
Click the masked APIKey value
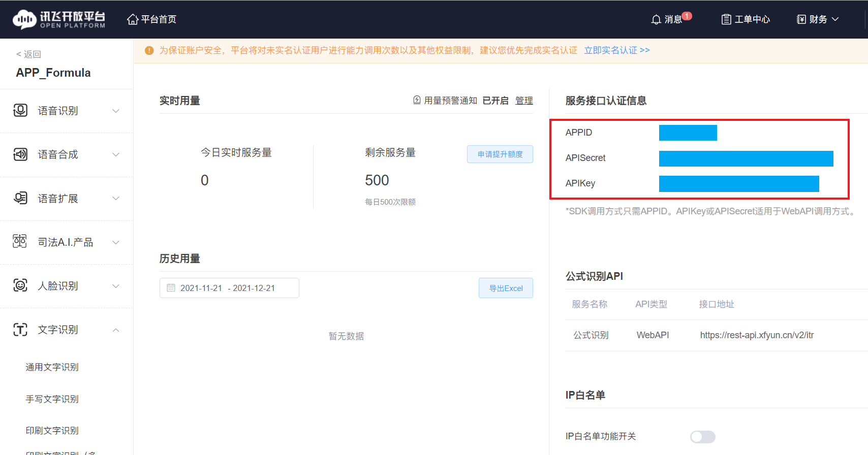click(739, 184)
